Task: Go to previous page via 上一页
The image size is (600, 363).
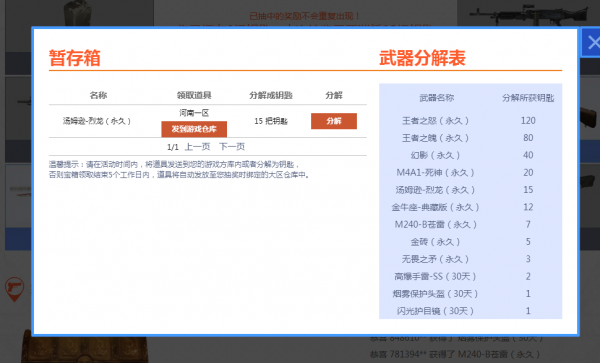Action: [x=197, y=147]
